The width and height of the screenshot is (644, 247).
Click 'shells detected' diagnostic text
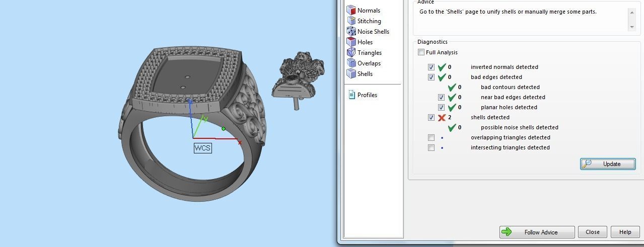(490, 117)
